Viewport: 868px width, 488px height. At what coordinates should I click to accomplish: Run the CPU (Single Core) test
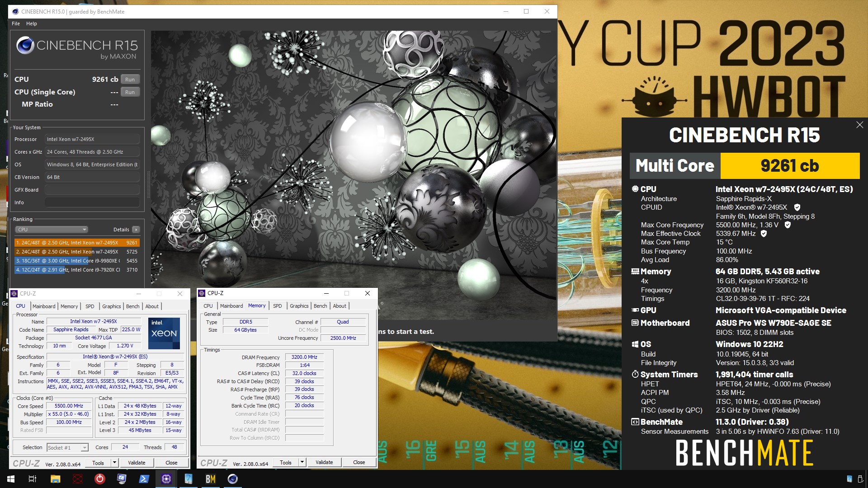pos(130,92)
